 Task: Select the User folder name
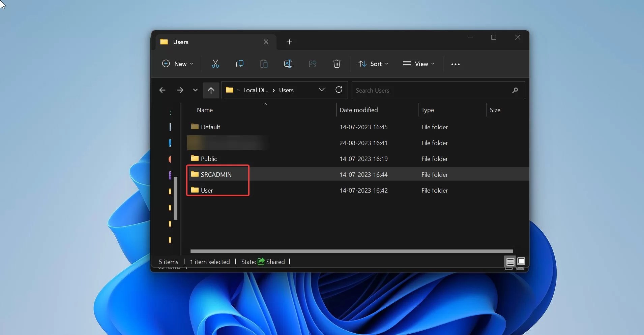(x=207, y=190)
